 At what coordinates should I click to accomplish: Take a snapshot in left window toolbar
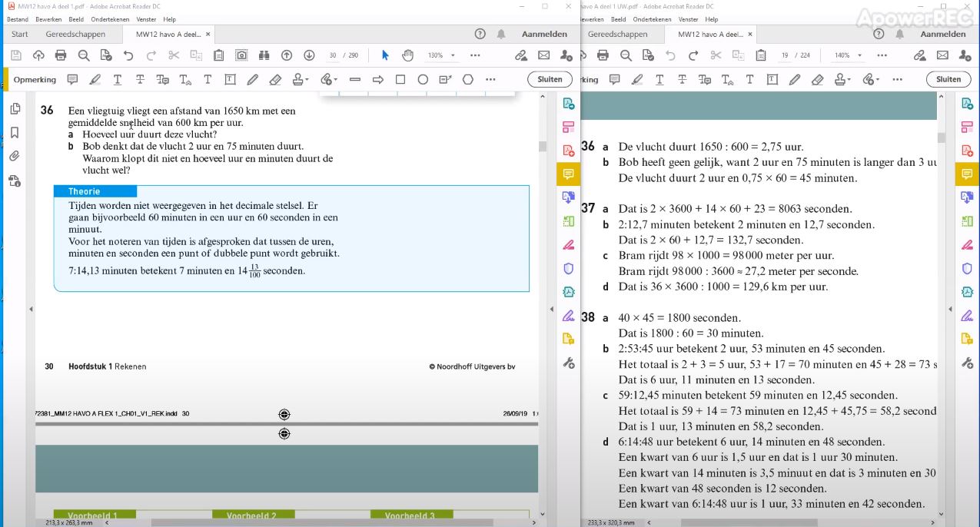241,55
